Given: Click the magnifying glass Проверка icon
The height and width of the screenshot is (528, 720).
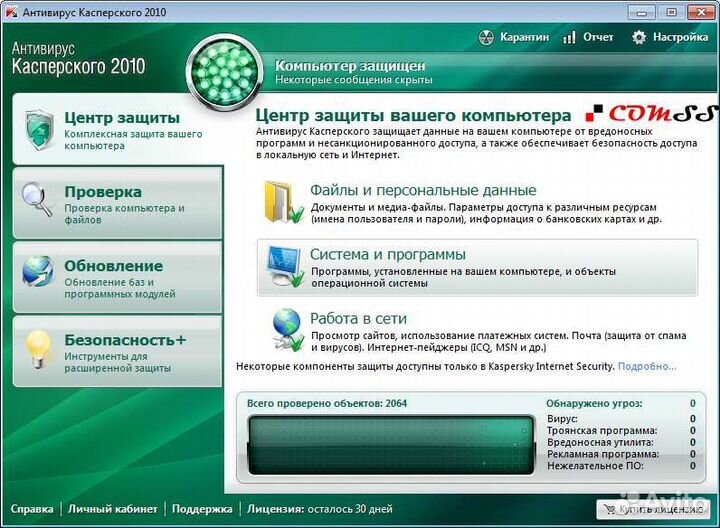Looking at the screenshot, I should click(37, 200).
